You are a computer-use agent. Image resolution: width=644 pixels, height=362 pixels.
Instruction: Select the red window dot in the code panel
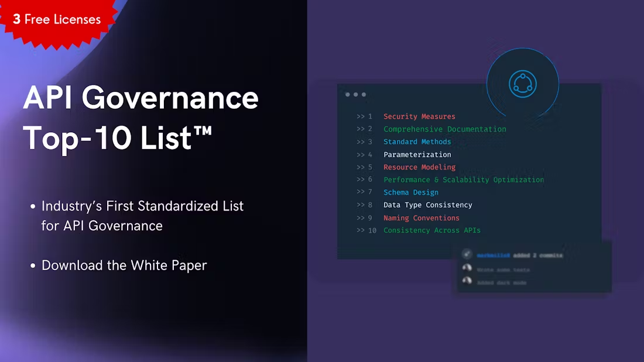pos(347,94)
